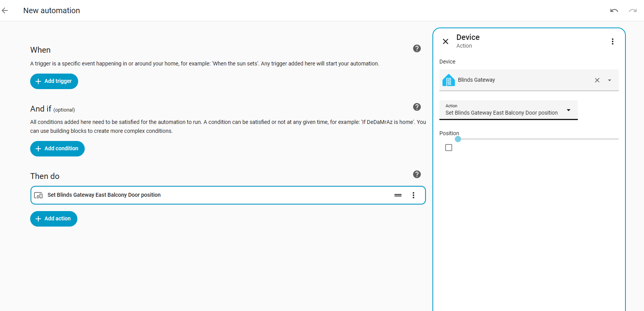This screenshot has width=644, height=311.
Task: Undo the last change
Action: coord(614,10)
